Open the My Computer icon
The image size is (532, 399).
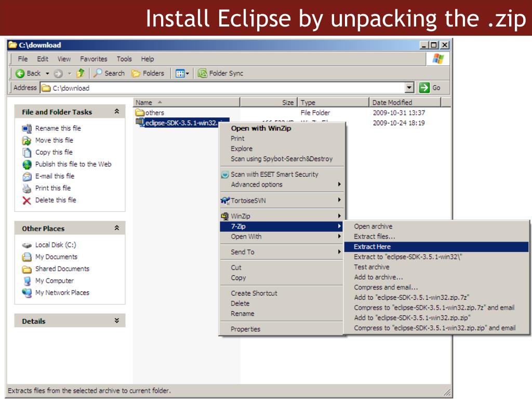click(x=27, y=281)
